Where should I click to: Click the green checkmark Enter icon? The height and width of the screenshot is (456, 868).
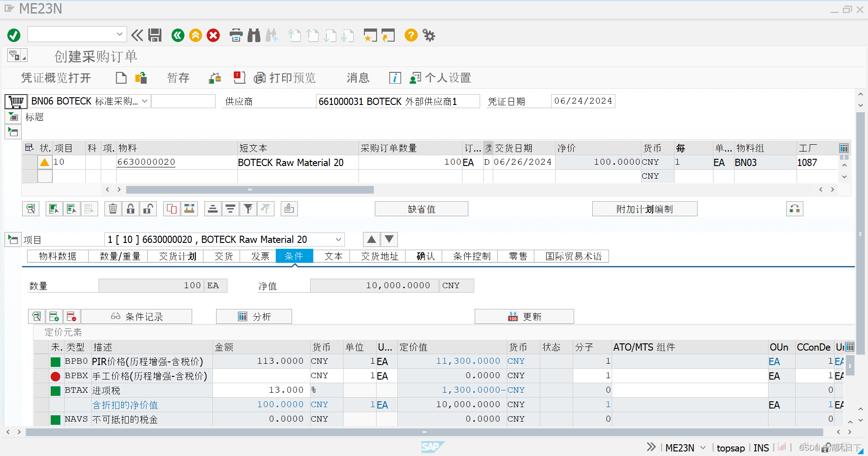(14, 35)
